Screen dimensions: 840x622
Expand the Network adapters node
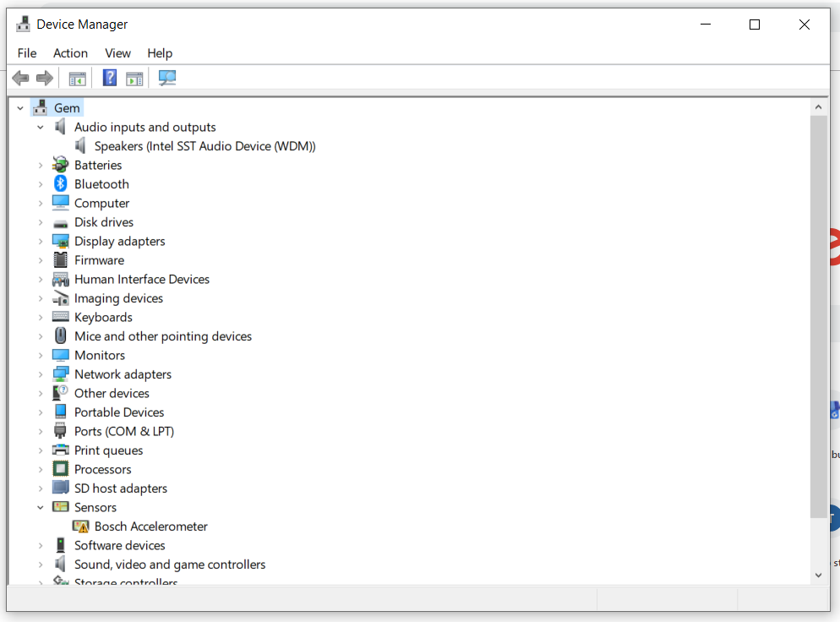[41, 374]
